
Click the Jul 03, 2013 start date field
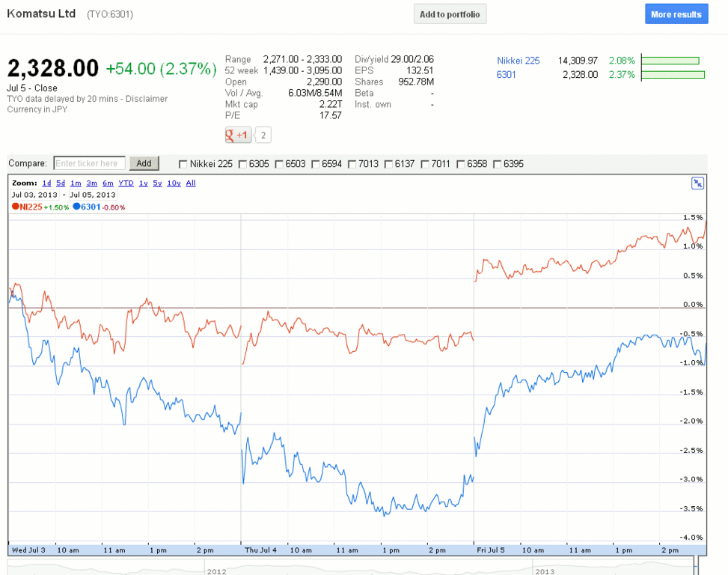[x=35, y=195]
